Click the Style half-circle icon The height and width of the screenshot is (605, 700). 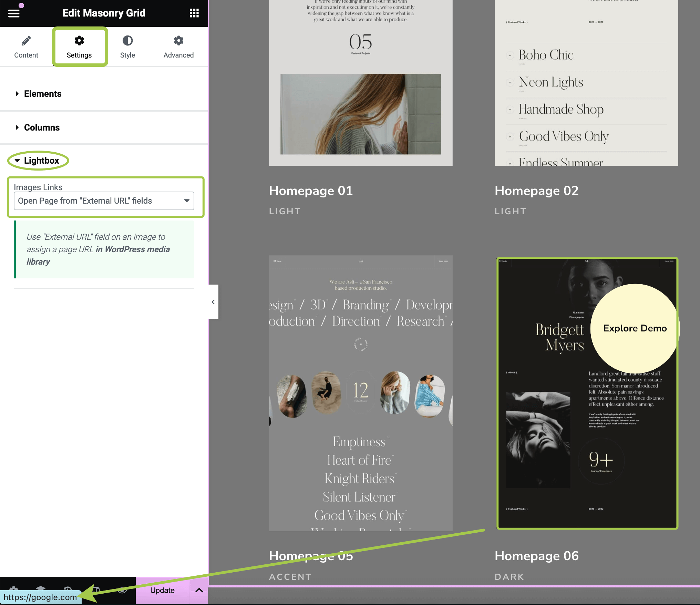tap(127, 41)
